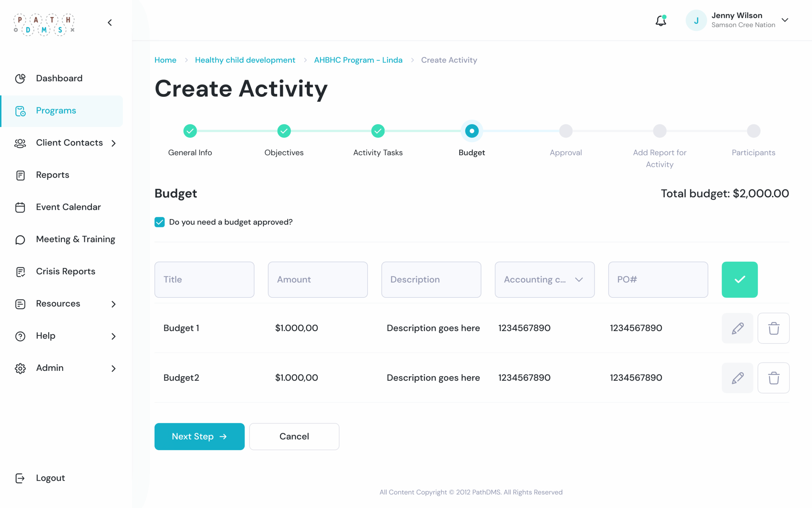Edit Budget2 with pencil icon
The image size is (812, 508).
(x=737, y=378)
